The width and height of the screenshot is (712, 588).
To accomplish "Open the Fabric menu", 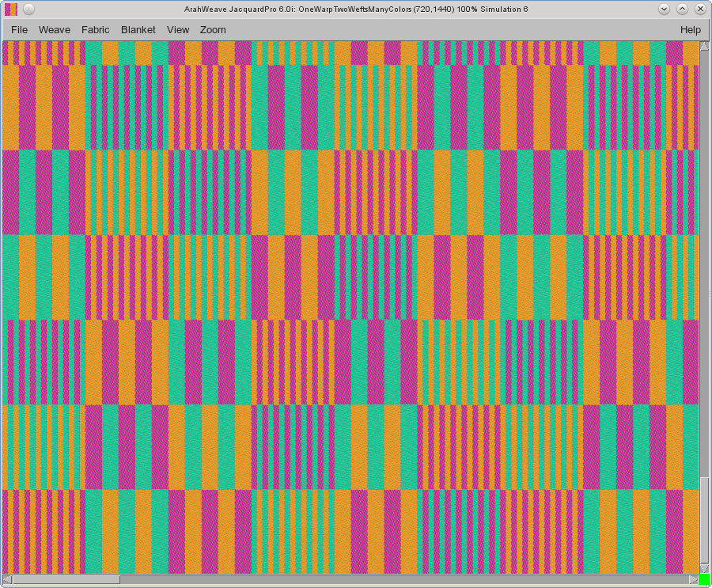I will (x=96, y=29).
